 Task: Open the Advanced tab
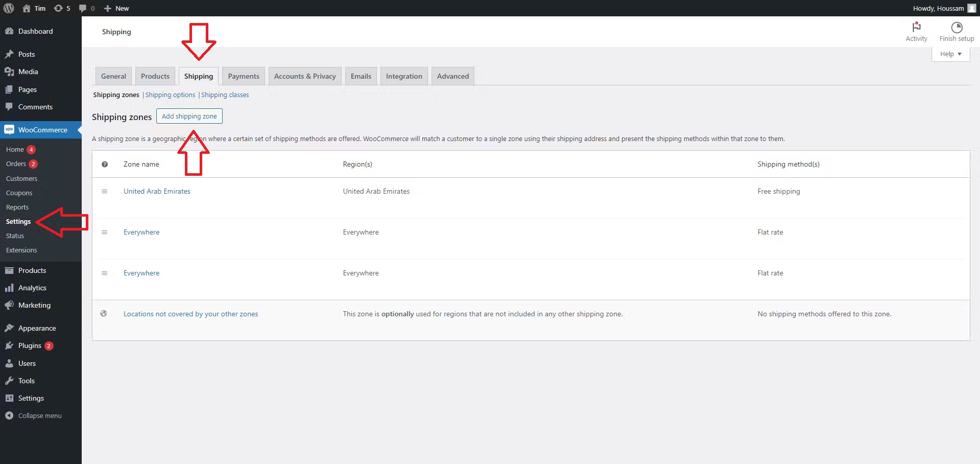[453, 76]
